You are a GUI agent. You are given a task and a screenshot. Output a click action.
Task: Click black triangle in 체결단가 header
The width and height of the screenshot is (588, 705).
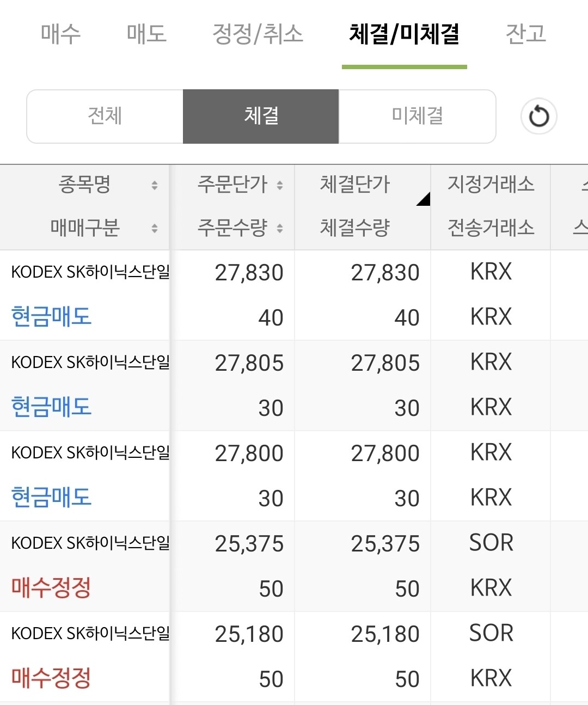(x=424, y=199)
